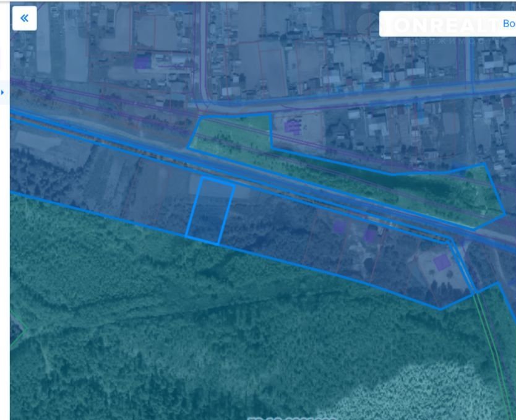This screenshot has width=516, height=420.
Task: Collapse the side panel with double-chevron button
Action: pos(24,19)
